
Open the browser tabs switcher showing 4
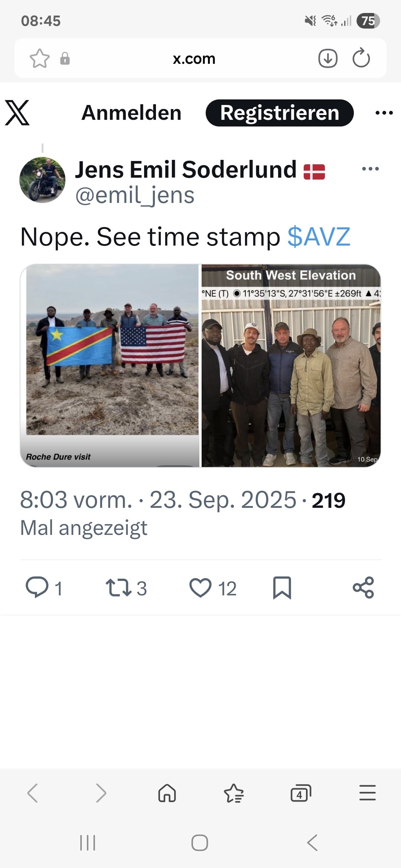(x=301, y=793)
